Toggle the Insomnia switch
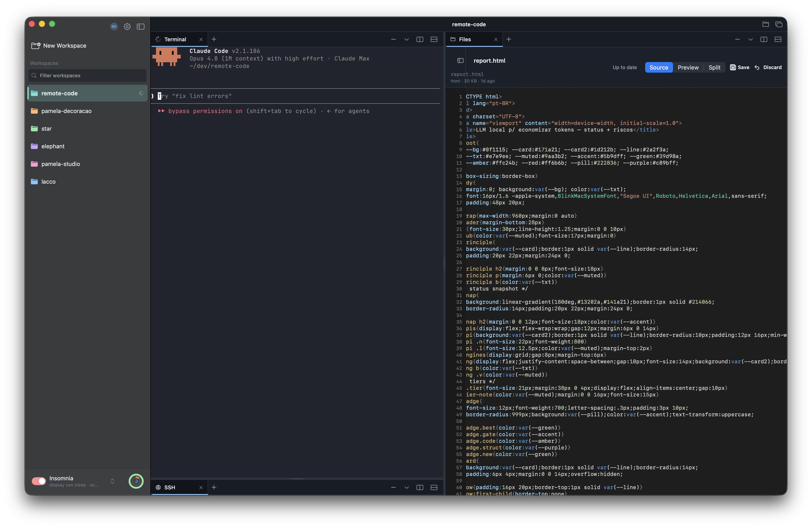Image resolution: width=812 pixels, height=528 pixels. 39,481
